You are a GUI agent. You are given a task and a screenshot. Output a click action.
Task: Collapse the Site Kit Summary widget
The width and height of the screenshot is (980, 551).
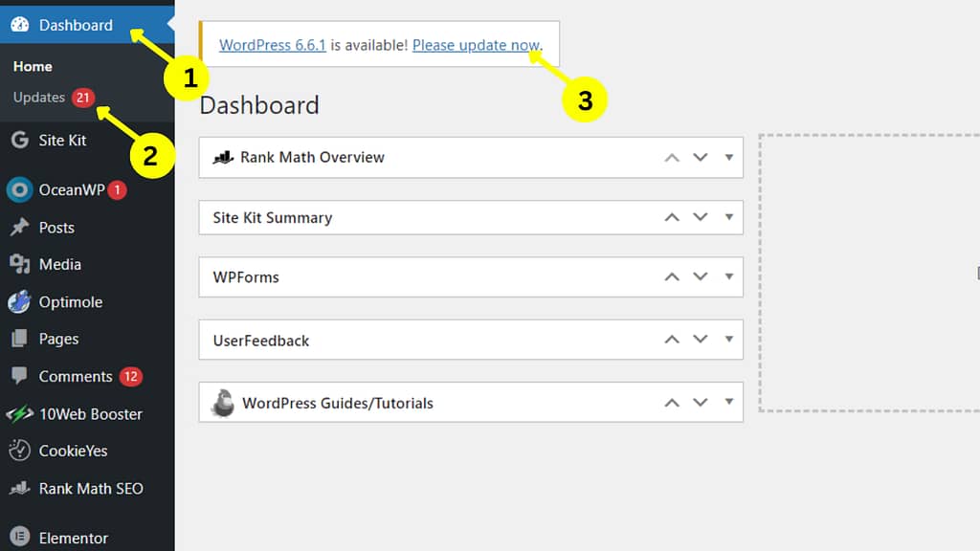(x=671, y=217)
